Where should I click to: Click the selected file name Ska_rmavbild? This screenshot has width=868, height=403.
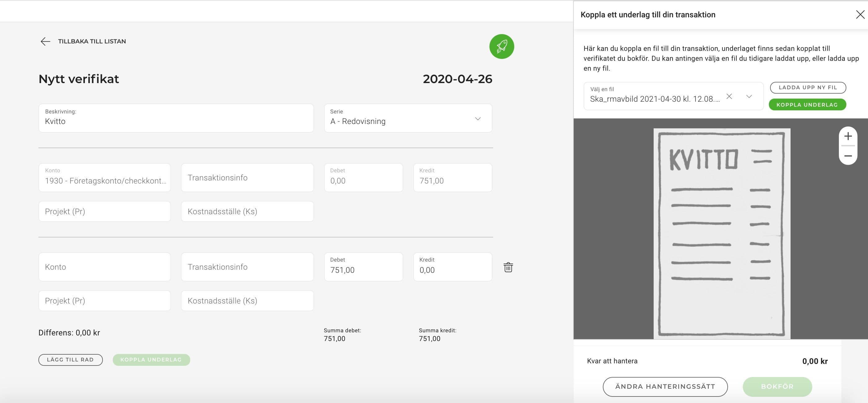pos(655,99)
